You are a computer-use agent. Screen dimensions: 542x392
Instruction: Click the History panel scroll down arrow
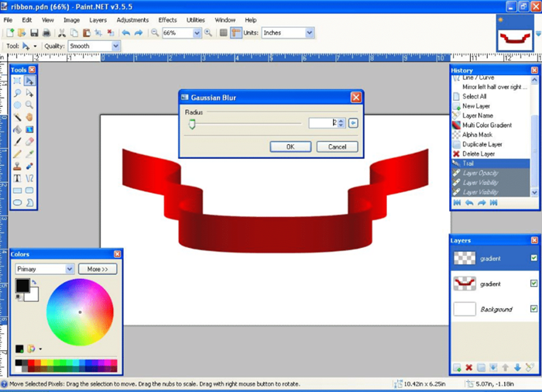(534, 192)
